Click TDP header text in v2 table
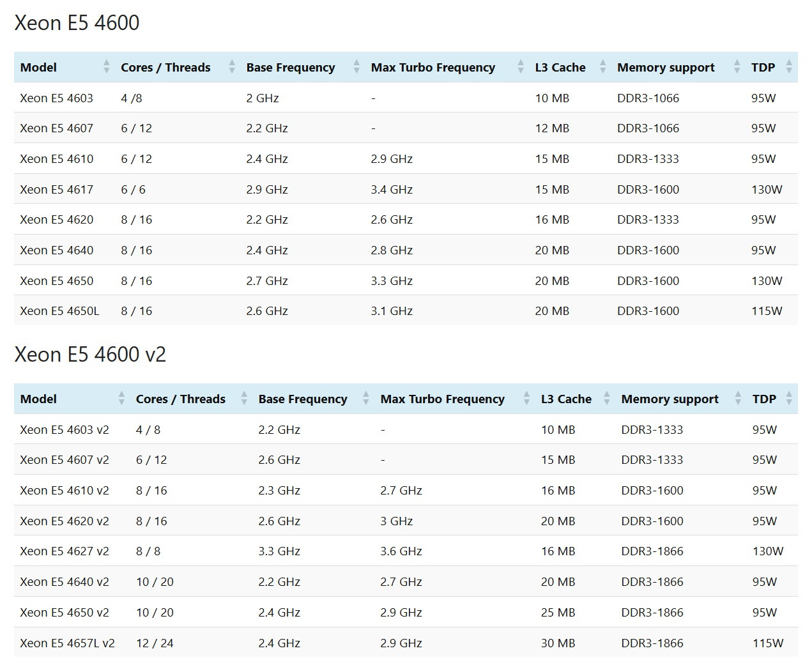Image resolution: width=812 pixels, height=660 pixels. click(764, 399)
